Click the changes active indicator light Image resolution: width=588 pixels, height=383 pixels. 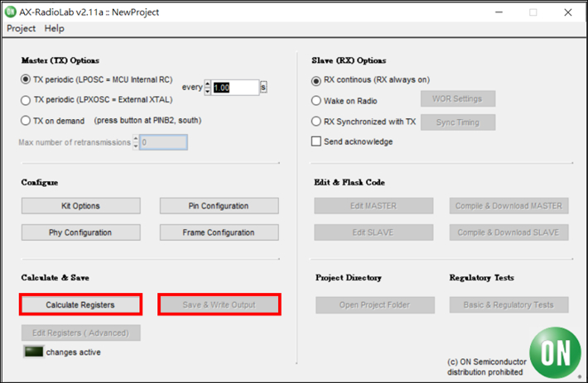point(34,352)
